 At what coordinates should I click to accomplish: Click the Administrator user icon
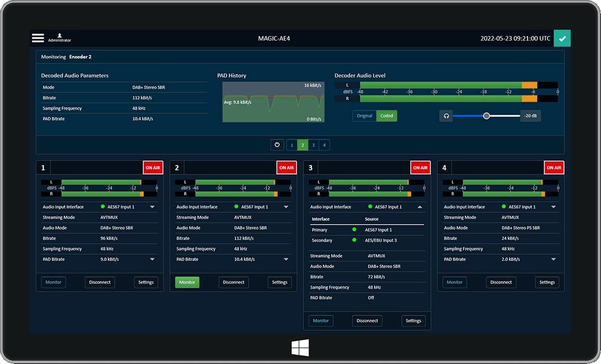pos(60,35)
